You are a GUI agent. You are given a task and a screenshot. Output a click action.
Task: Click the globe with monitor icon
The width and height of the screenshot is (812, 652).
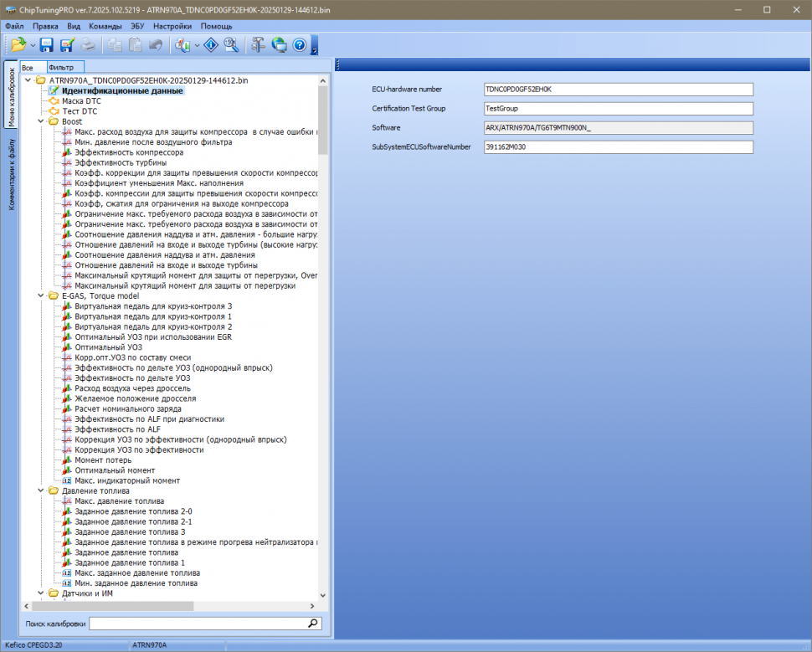(x=279, y=45)
